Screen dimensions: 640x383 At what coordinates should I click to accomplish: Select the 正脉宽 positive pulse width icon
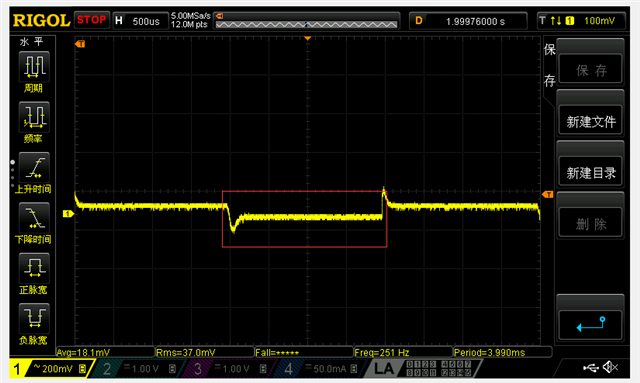coord(34,268)
